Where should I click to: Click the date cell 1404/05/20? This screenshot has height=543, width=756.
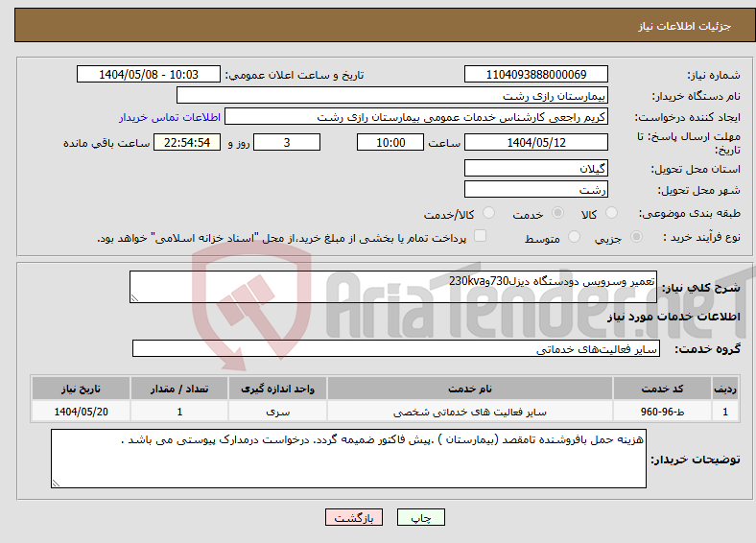[81, 412]
